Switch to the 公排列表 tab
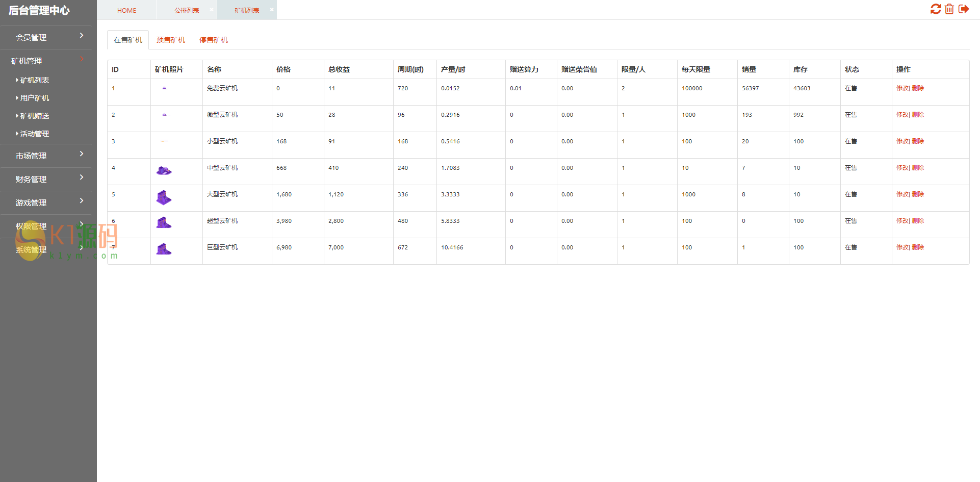 [x=187, y=10]
